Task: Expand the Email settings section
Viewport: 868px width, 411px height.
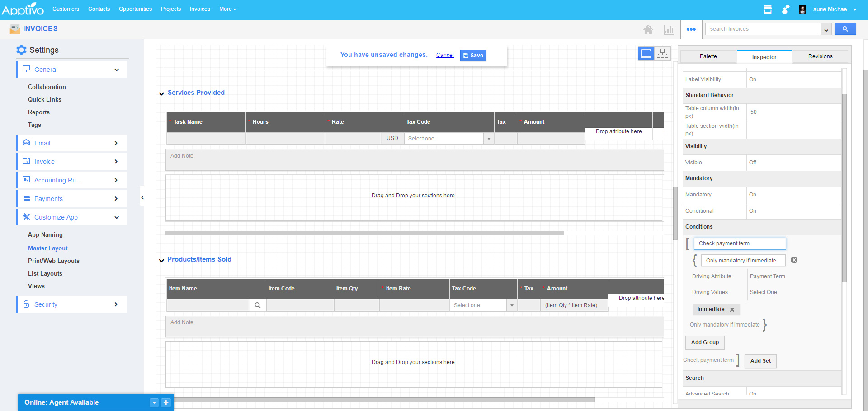Action: tap(71, 143)
